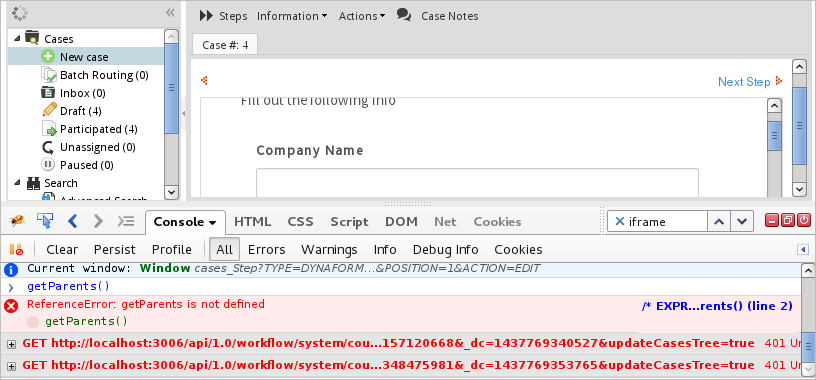Viewport: 816px width, 380px height.
Task: Clear the console output
Action: coord(62,250)
